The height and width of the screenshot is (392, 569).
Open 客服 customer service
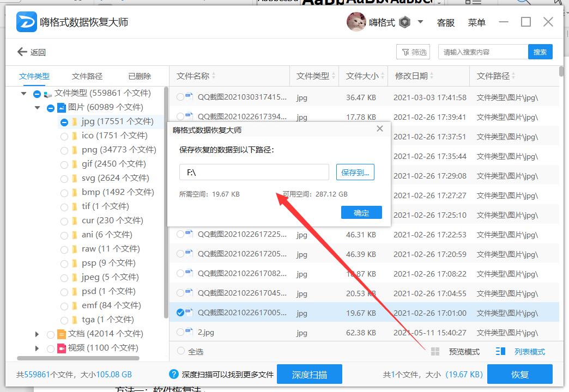click(x=446, y=22)
